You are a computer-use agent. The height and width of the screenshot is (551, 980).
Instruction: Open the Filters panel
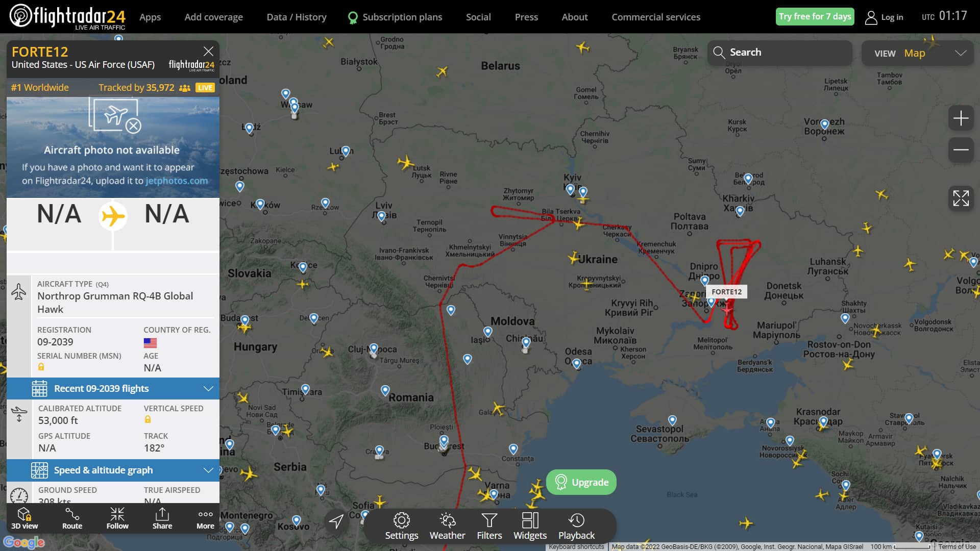[x=489, y=527]
